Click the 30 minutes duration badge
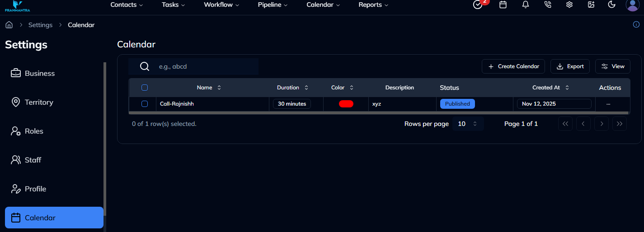This screenshot has width=644, height=232. click(292, 104)
